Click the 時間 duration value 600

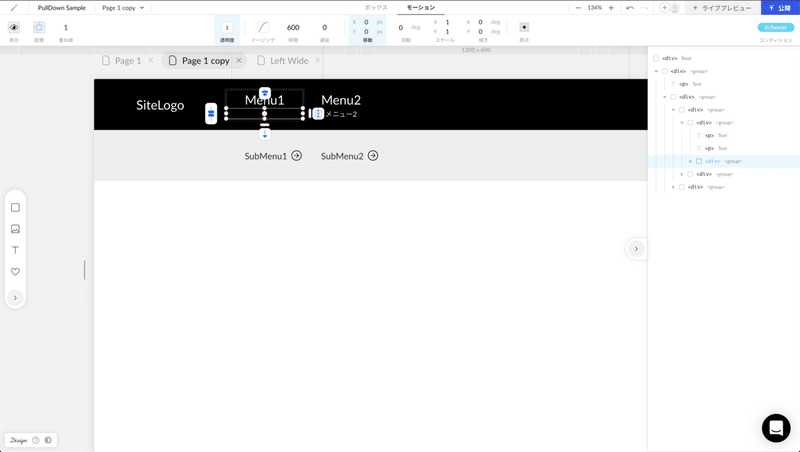click(293, 28)
